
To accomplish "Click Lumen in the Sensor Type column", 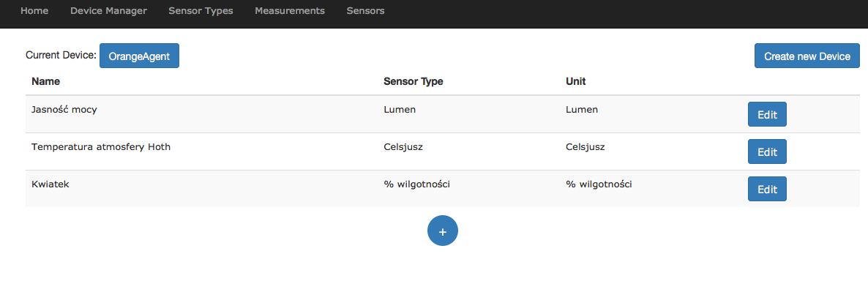I will (x=400, y=110).
